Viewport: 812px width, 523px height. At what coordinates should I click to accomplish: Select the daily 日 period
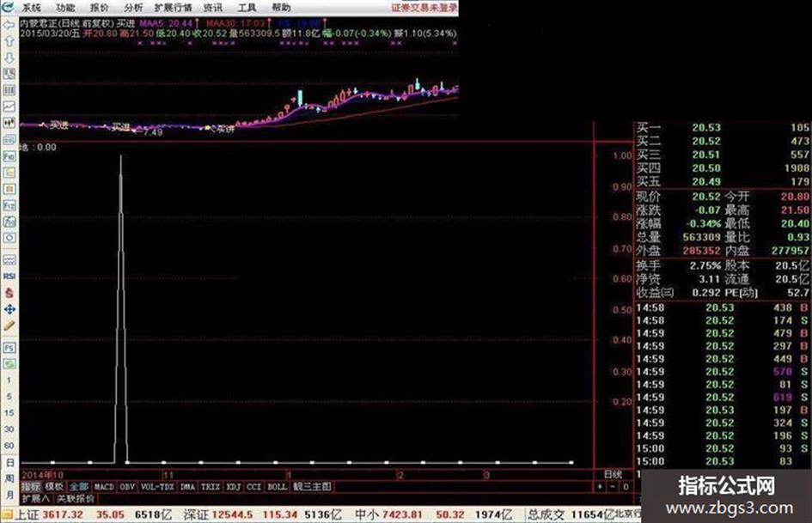[9, 462]
